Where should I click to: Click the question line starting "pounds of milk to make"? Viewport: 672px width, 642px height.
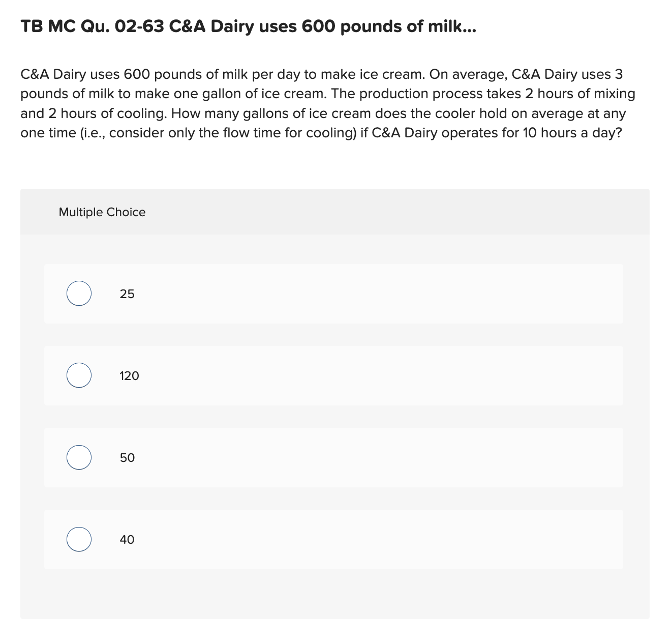(327, 94)
